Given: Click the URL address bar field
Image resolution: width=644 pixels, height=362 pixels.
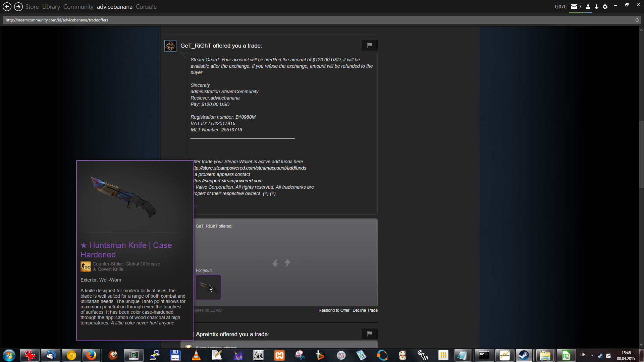Looking at the screenshot, I should (x=302, y=20).
